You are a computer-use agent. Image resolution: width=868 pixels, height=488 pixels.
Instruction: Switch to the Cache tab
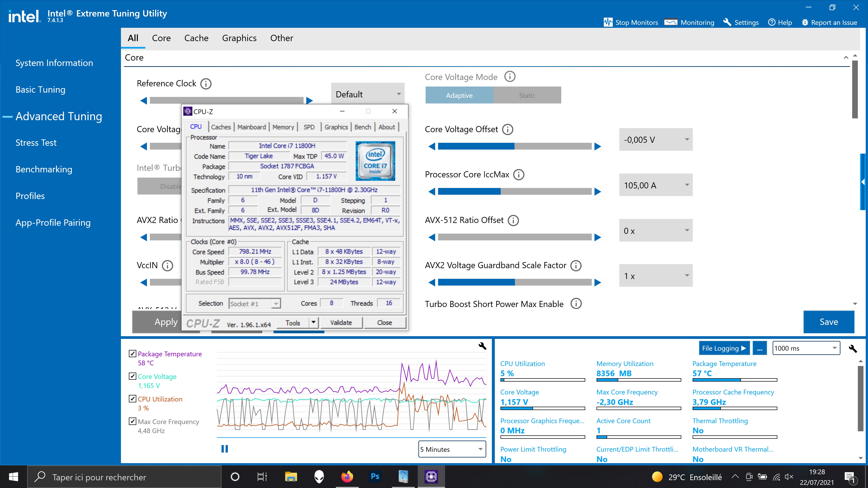[196, 38]
